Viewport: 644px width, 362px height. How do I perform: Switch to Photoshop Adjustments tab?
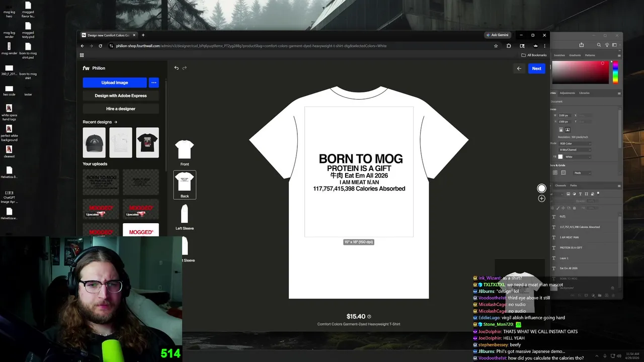[x=567, y=93]
